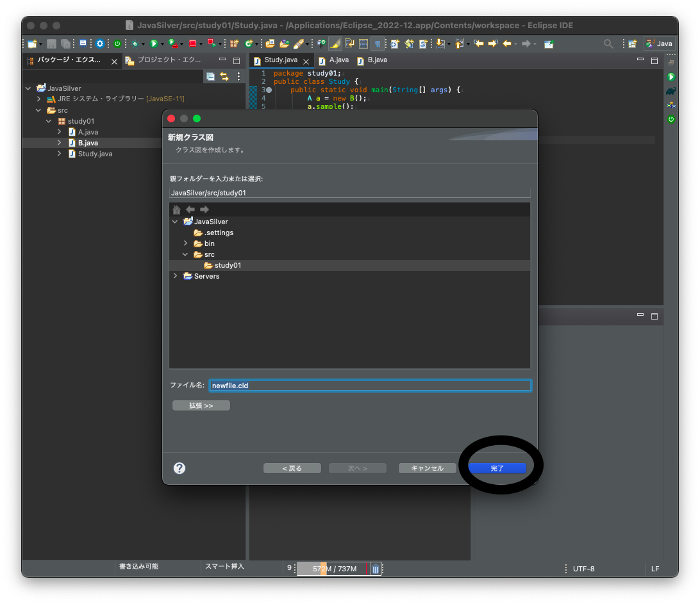700x604 pixels.
Task: Click the 完了 button
Action: click(x=497, y=468)
